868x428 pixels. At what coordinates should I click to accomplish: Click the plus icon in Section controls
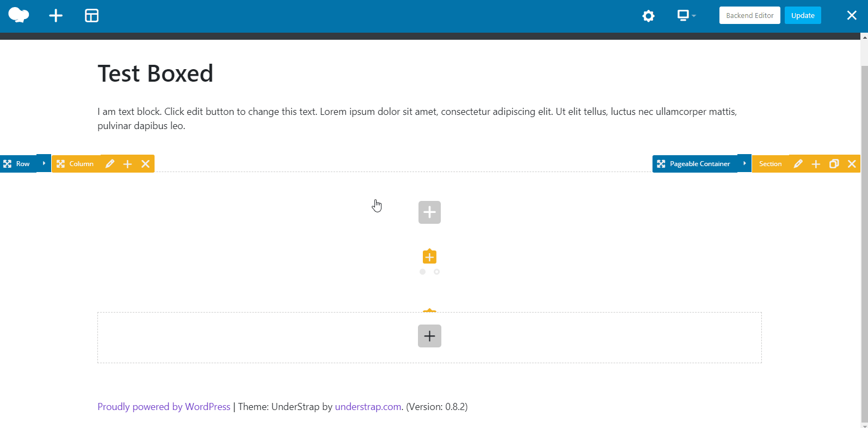pyautogui.click(x=816, y=164)
